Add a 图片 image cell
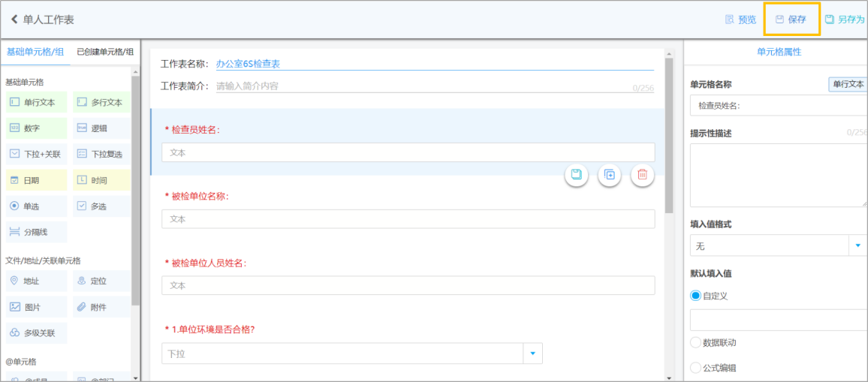868x382 pixels. coord(37,307)
